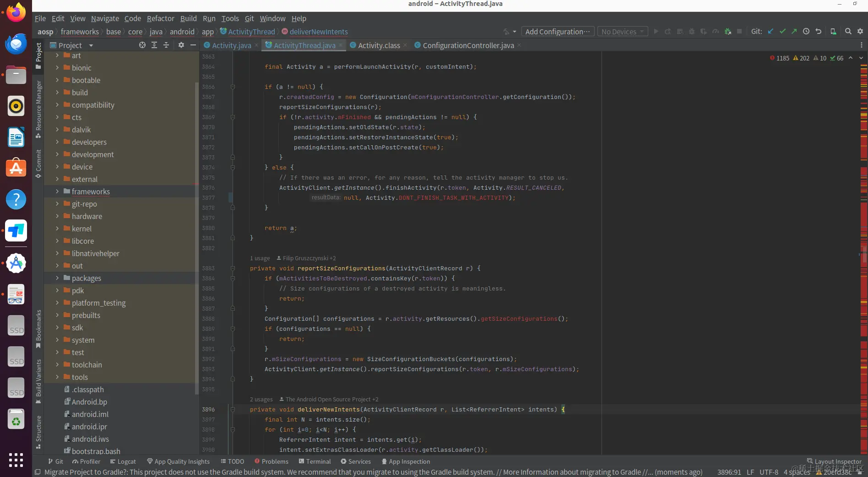The height and width of the screenshot is (477, 868).
Task: Click the Build project hammer icon
Action: (506, 32)
